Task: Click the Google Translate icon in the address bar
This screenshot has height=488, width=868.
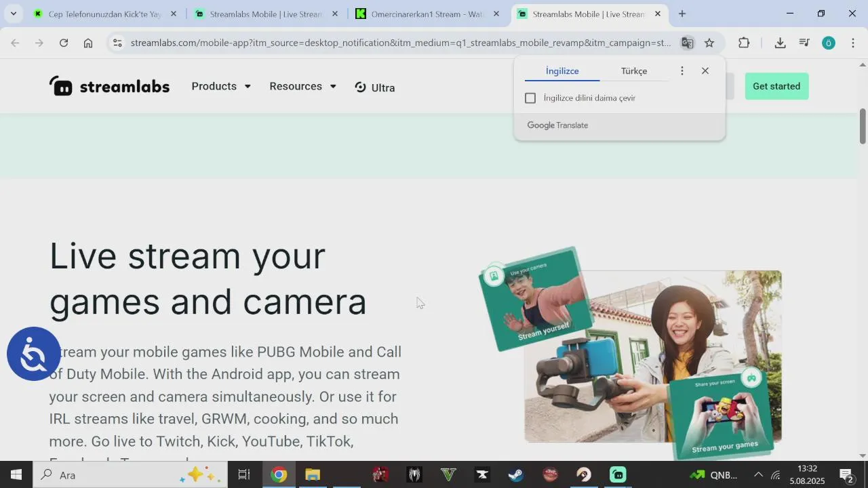Action: 687,43
